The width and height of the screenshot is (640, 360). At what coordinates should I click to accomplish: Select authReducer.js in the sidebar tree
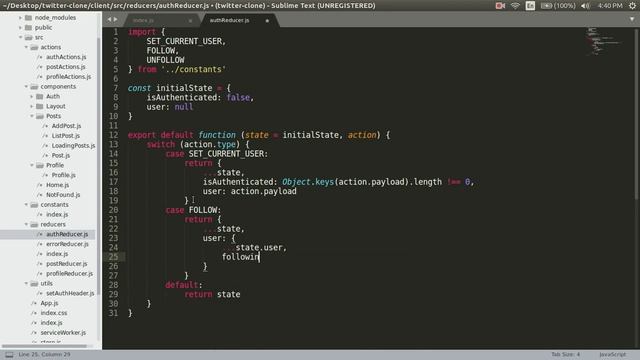point(67,234)
